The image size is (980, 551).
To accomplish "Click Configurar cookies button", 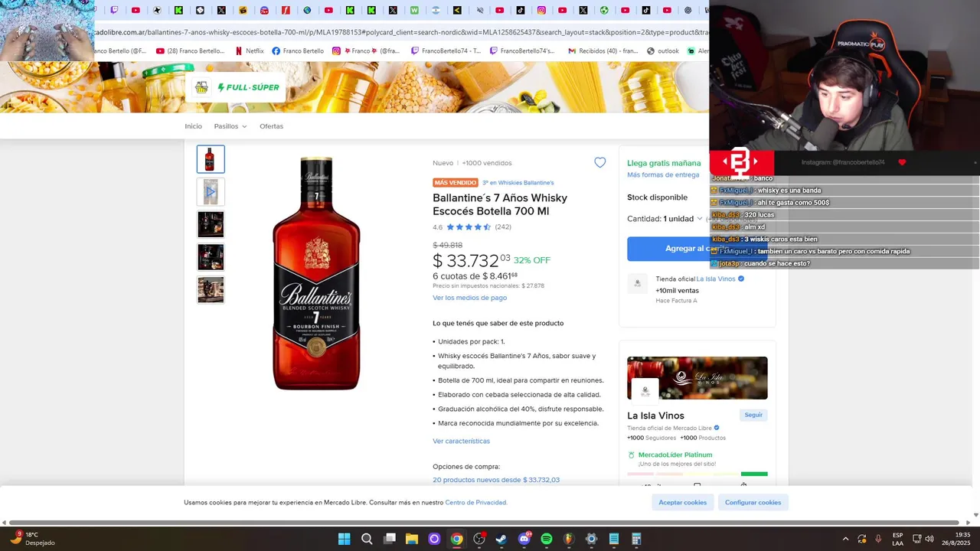I will tap(753, 503).
